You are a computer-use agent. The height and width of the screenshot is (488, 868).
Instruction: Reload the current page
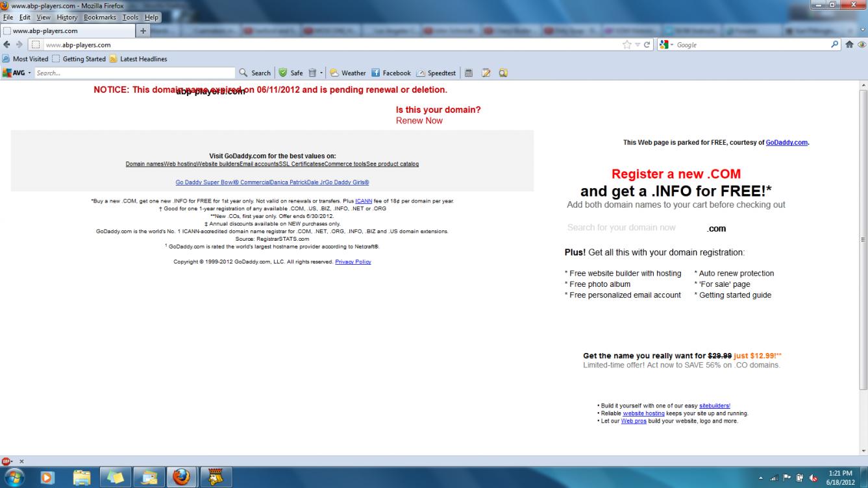point(647,45)
